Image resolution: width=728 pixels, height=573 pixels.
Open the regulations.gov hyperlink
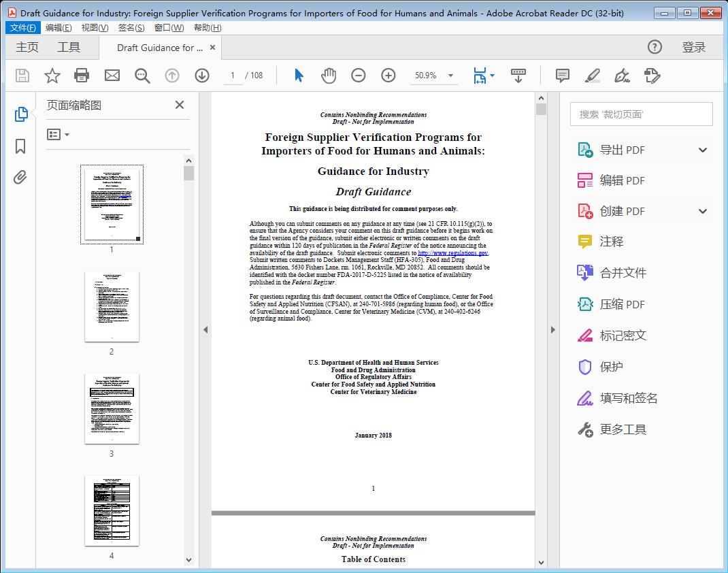[452, 252]
